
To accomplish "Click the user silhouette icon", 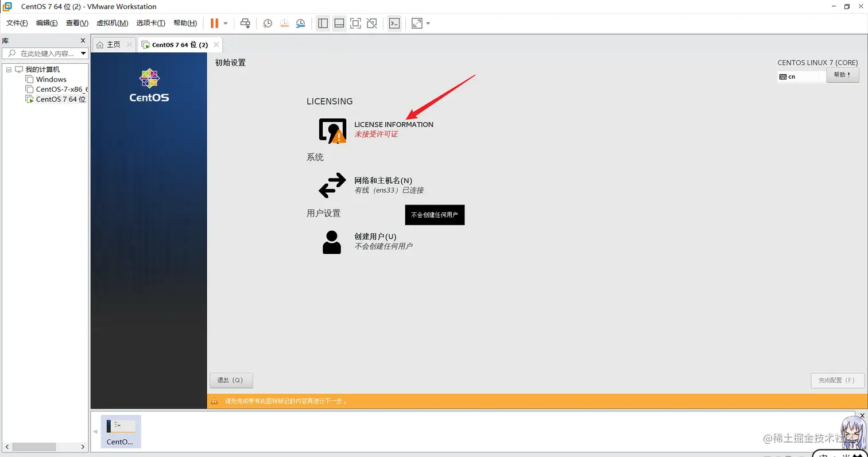I will pyautogui.click(x=332, y=242).
